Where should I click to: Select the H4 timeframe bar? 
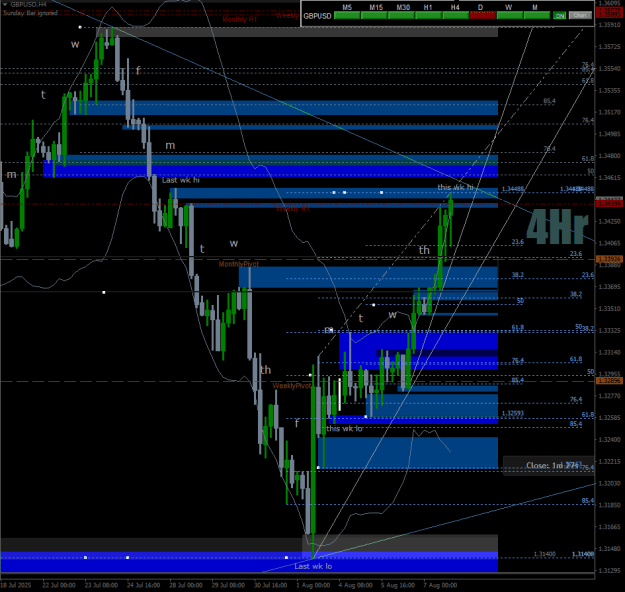click(x=456, y=16)
